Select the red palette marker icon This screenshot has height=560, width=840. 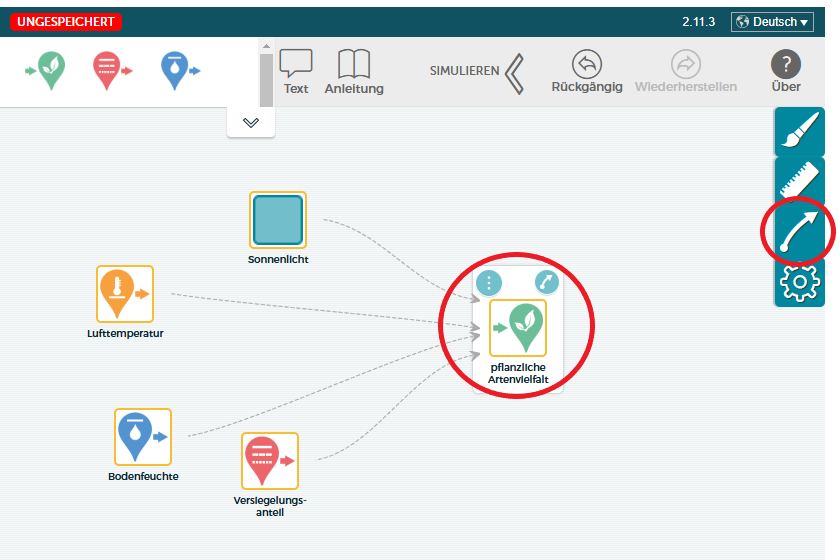click(x=108, y=71)
